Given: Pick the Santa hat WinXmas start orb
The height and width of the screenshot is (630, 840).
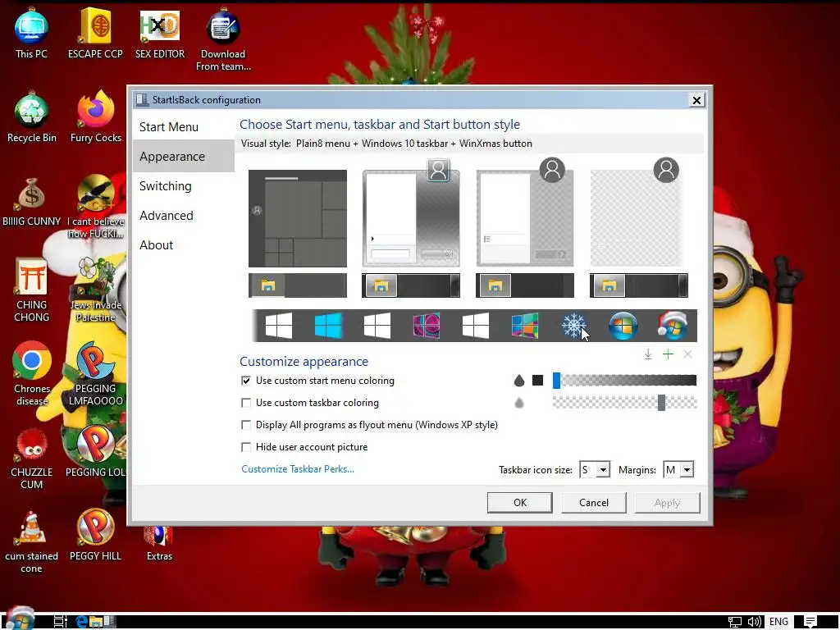Looking at the screenshot, I should [x=673, y=325].
